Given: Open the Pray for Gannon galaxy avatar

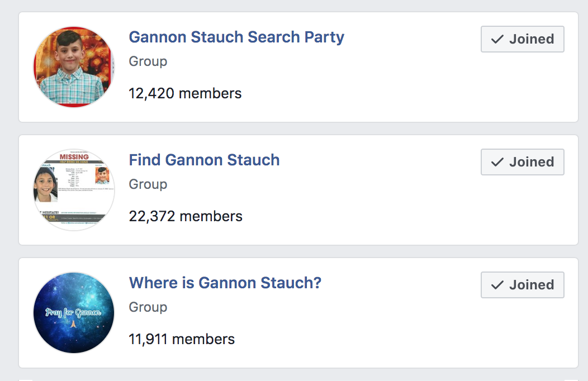Looking at the screenshot, I should click(74, 313).
